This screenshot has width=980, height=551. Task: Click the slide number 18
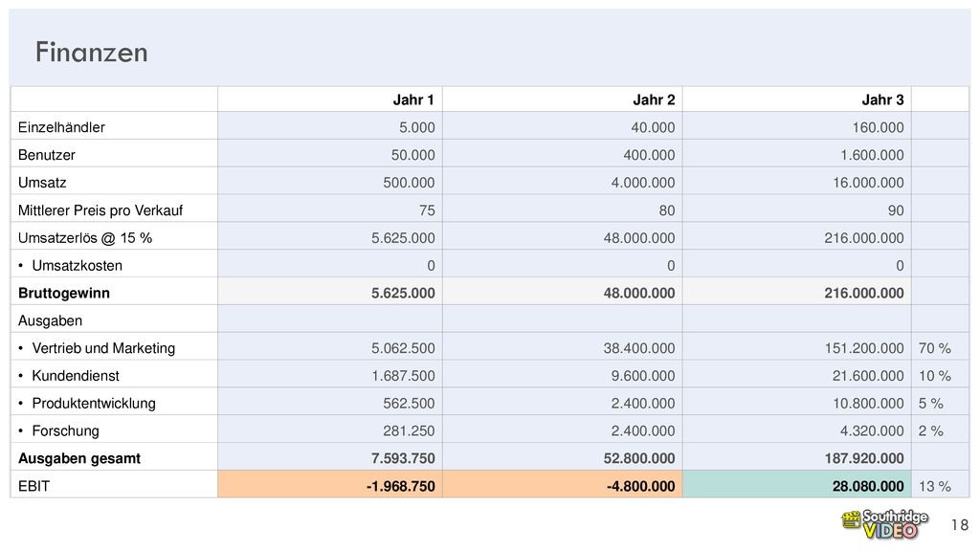960,525
